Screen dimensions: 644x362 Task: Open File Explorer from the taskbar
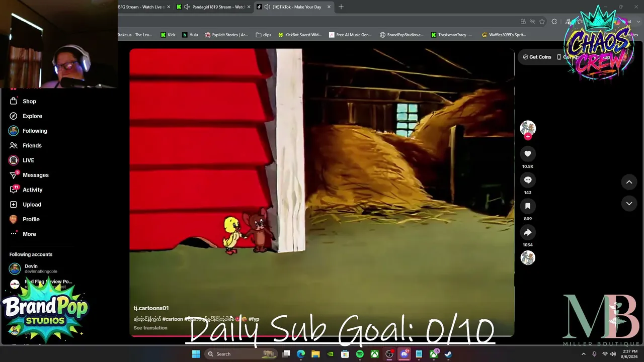(315, 354)
